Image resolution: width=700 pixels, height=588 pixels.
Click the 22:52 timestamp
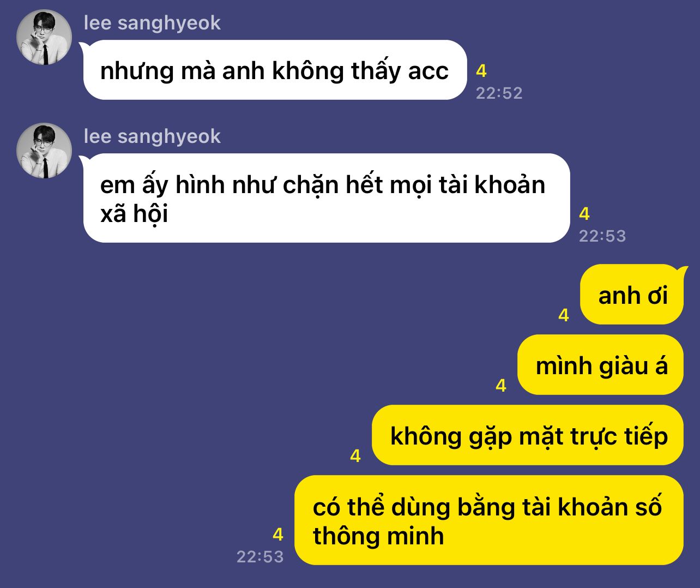(x=499, y=93)
